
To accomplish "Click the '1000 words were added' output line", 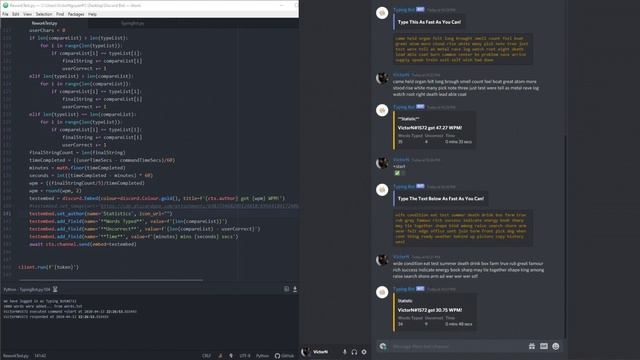I will pos(43,306).
